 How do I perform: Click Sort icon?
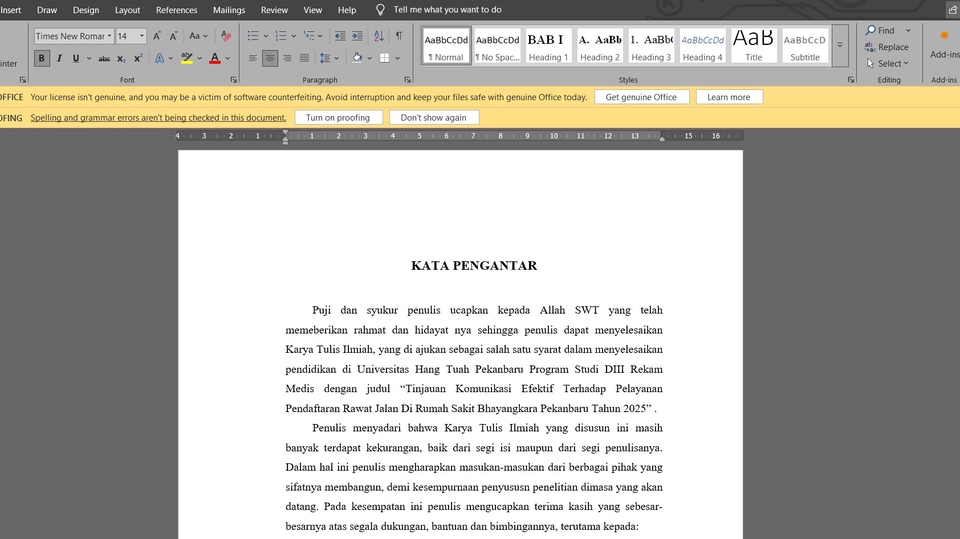[x=379, y=36]
